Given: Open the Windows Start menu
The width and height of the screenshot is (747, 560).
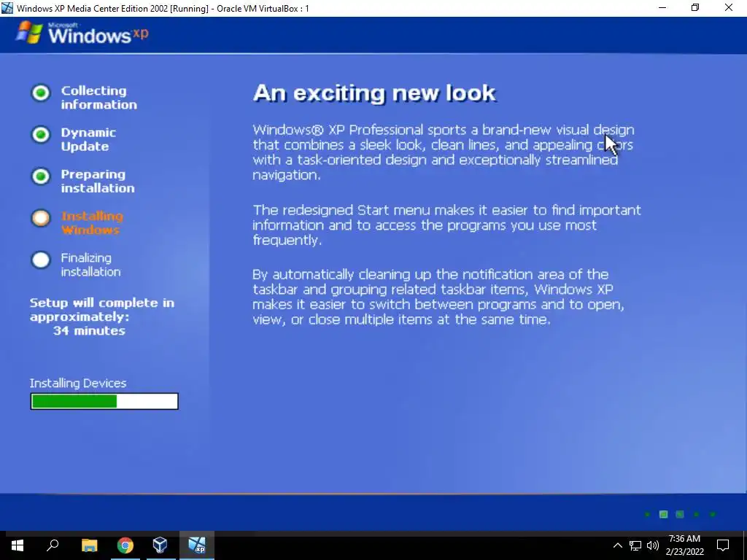Looking at the screenshot, I should [x=18, y=545].
